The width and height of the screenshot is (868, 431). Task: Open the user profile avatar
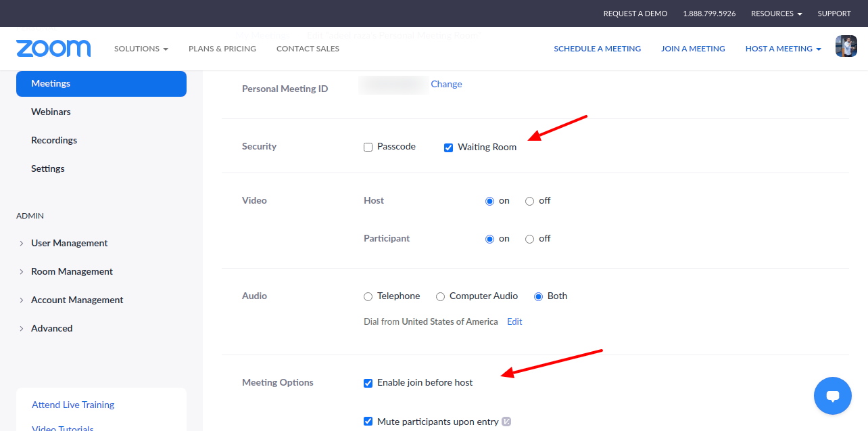coord(846,46)
